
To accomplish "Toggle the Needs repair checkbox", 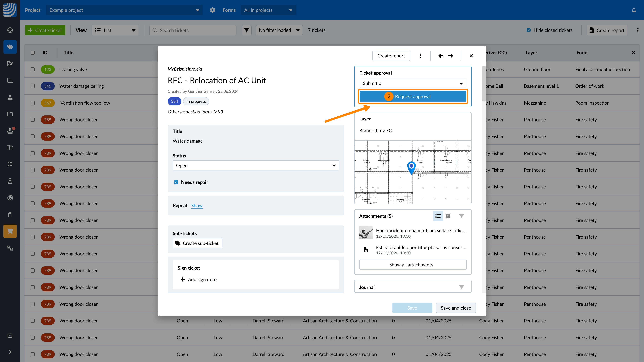I will pyautogui.click(x=176, y=182).
